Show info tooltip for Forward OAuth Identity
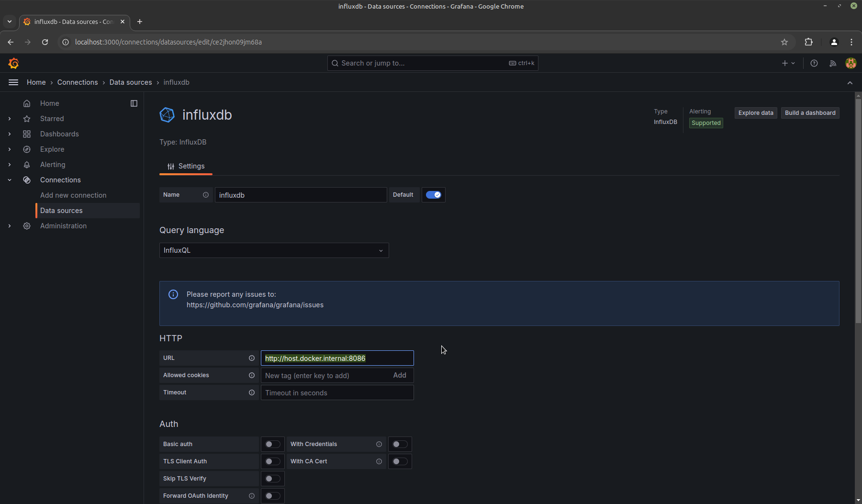 pos(252,496)
